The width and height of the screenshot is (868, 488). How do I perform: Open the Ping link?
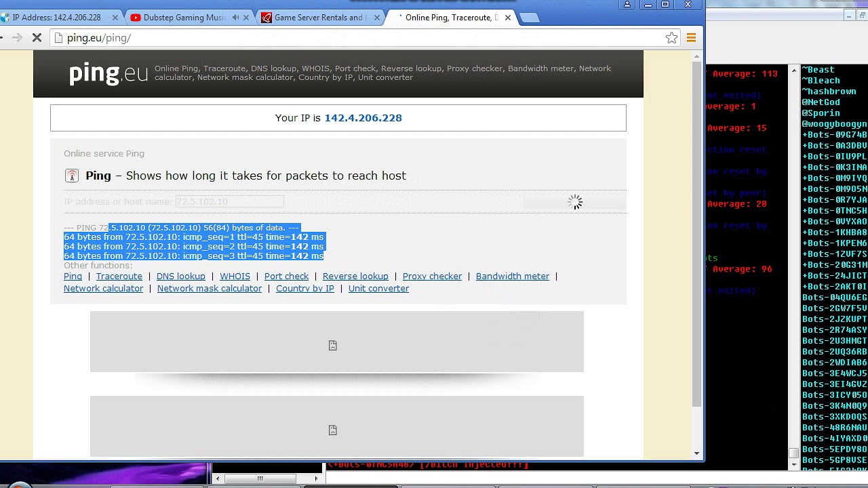(x=73, y=277)
